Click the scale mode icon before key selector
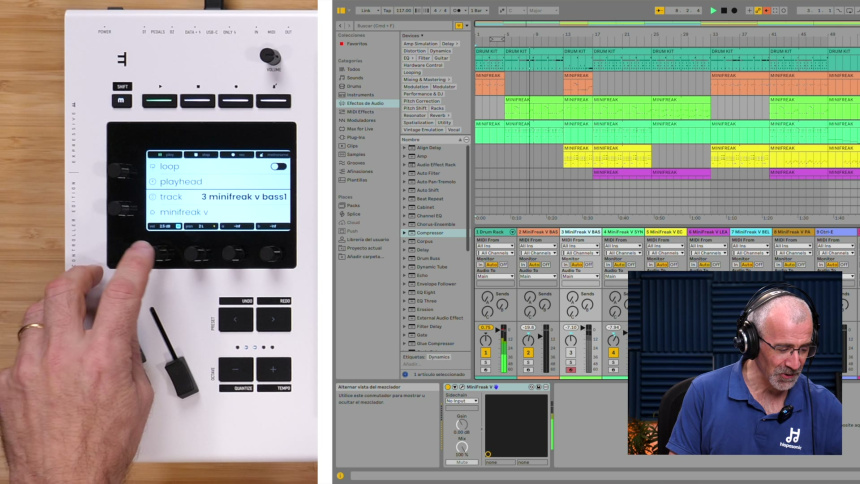The height and width of the screenshot is (484, 860). click(502, 10)
